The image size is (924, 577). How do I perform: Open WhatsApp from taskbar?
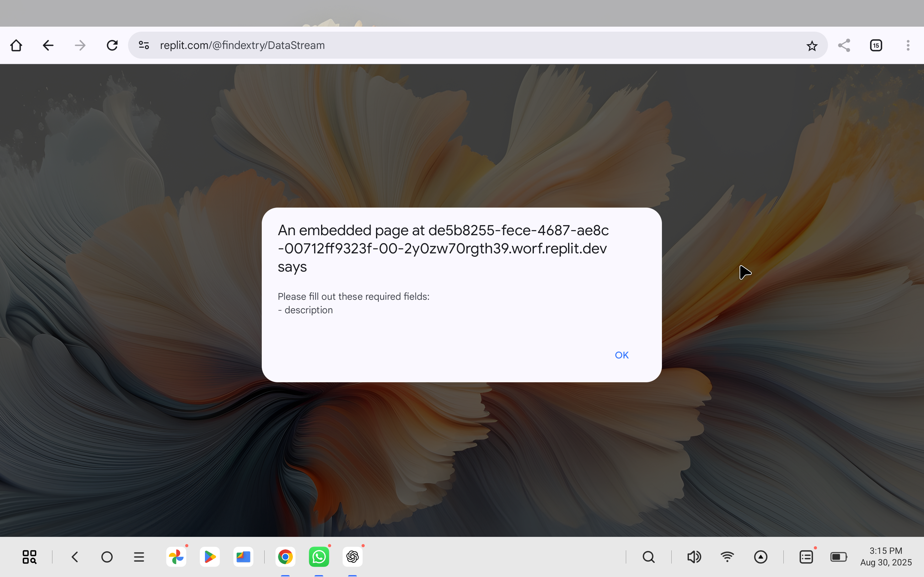click(319, 557)
